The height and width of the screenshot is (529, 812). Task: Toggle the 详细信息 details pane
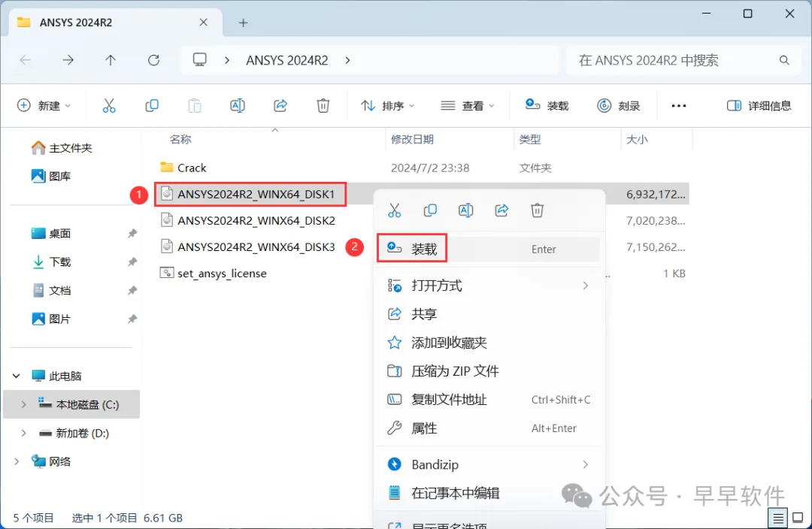click(x=759, y=106)
